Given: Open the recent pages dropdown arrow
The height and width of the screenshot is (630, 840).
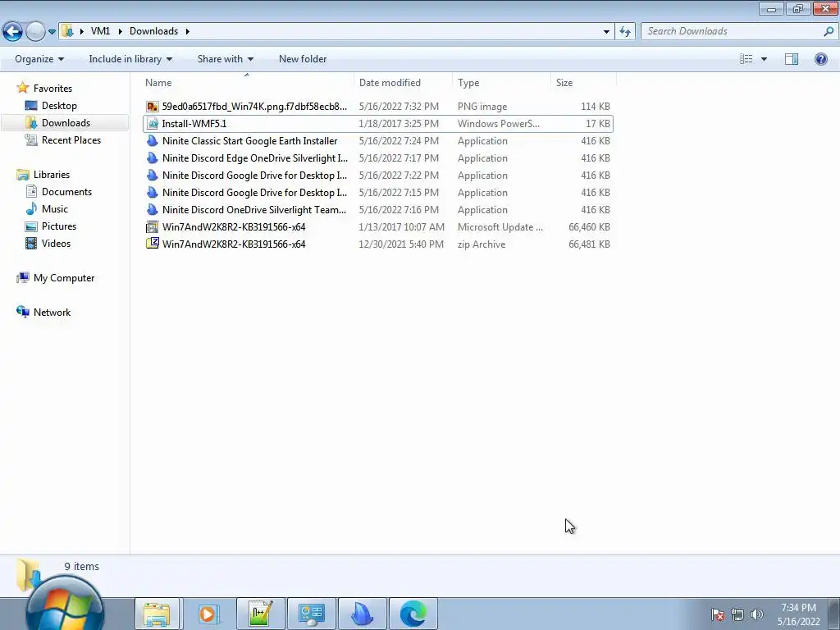Looking at the screenshot, I should (x=52, y=32).
